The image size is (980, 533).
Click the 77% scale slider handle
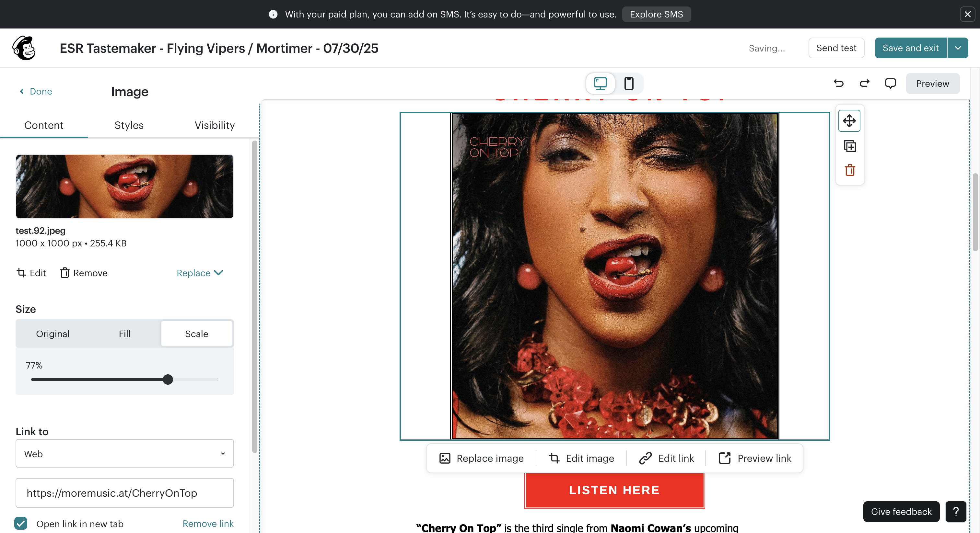click(x=168, y=379)
